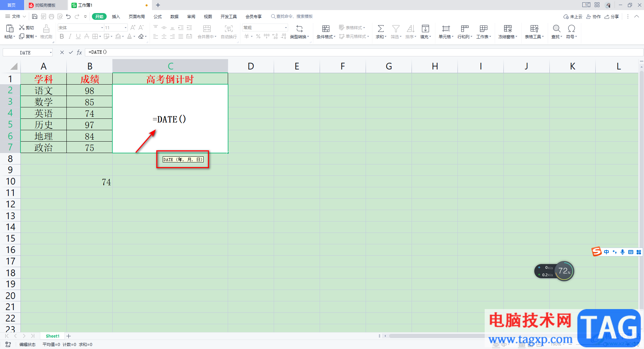Click in the formula bar input
This screenshot has height=349, width=644.
(x=364, y=52)
